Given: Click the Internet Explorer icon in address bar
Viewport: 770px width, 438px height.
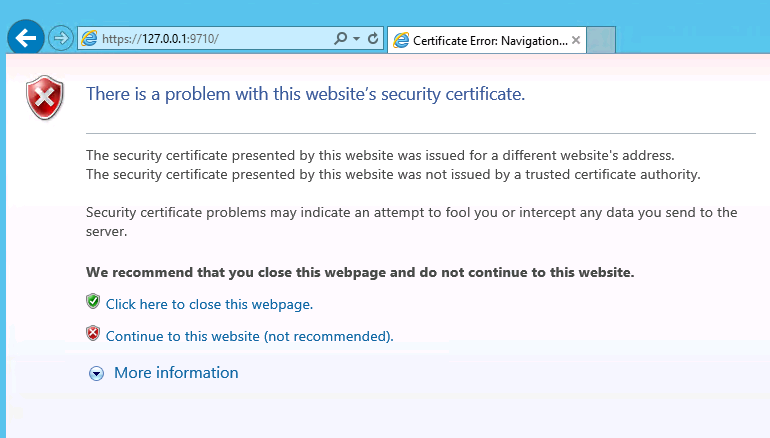Looking at the screenshot, I should click(90, 39).
